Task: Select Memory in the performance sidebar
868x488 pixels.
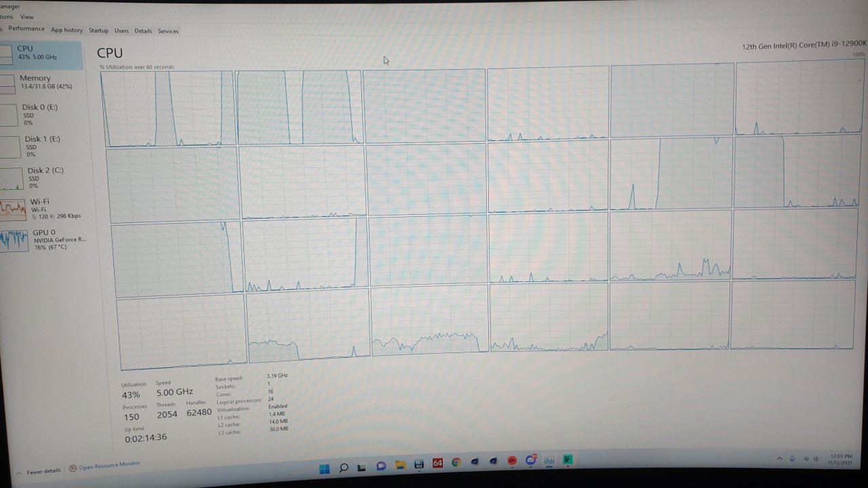Action: [x=41, y=82]
